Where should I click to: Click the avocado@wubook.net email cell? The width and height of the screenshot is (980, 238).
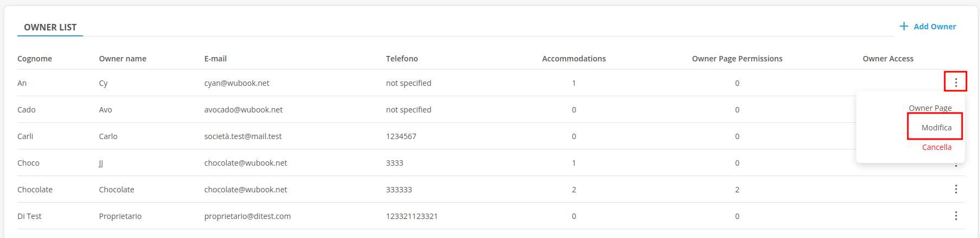coord(243,110)
